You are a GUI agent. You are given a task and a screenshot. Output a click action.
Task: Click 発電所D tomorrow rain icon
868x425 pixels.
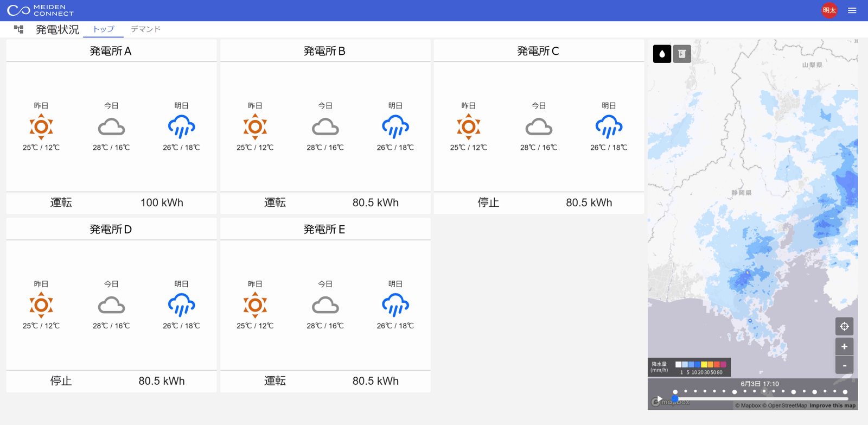(181, 306)
